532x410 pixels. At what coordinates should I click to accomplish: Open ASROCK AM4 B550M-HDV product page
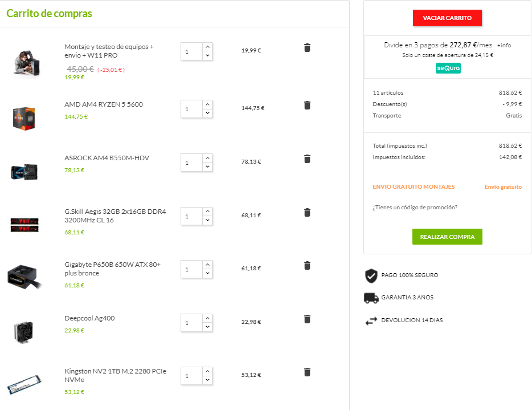click(x=107, y=158)
